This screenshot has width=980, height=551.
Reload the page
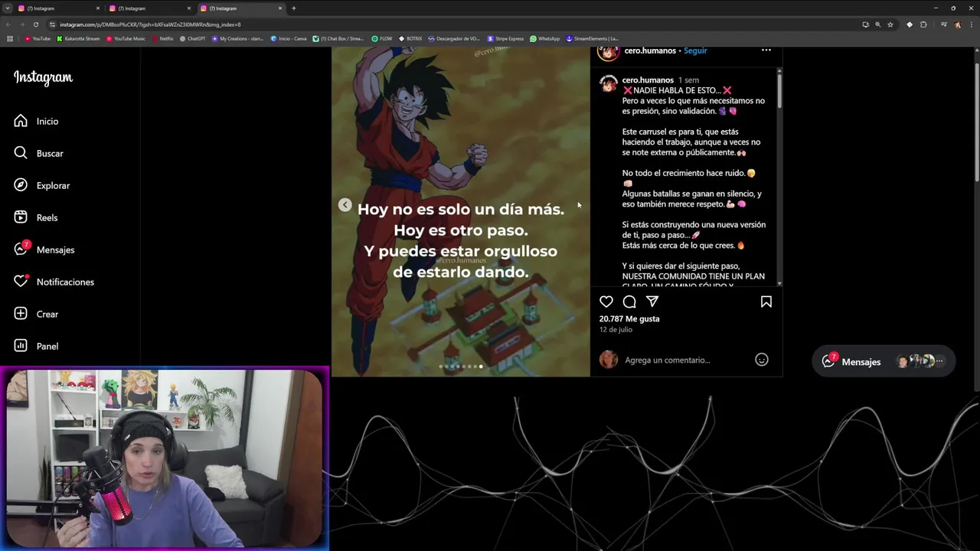(35, 24)
